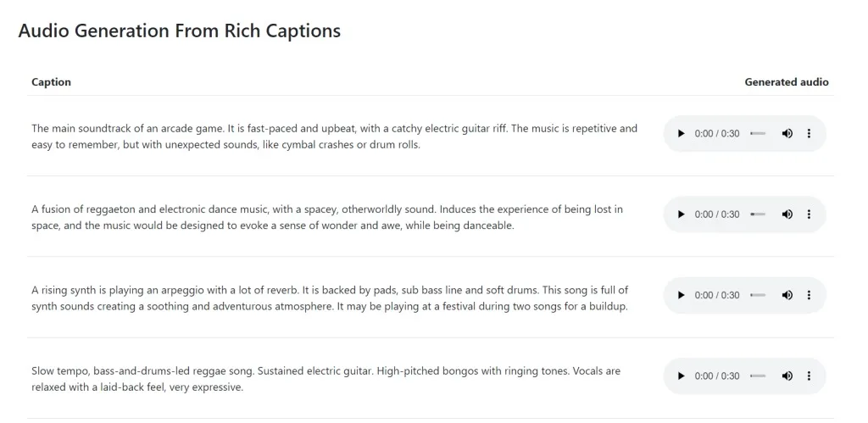The height and width of the screenshot is (423, 868).
Task: Open more options for reggaeton fusion audio
Action: point(809,214)
